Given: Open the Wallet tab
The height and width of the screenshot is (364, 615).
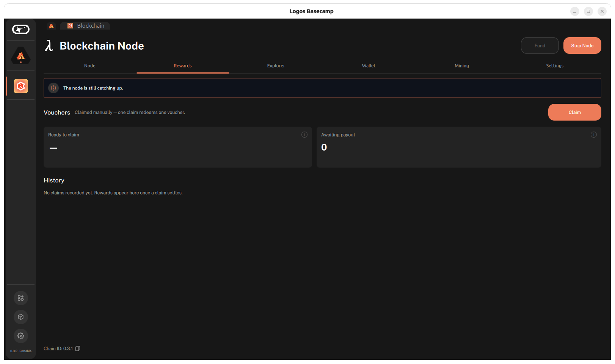Looking at the screenshot, I should [369, 66].
